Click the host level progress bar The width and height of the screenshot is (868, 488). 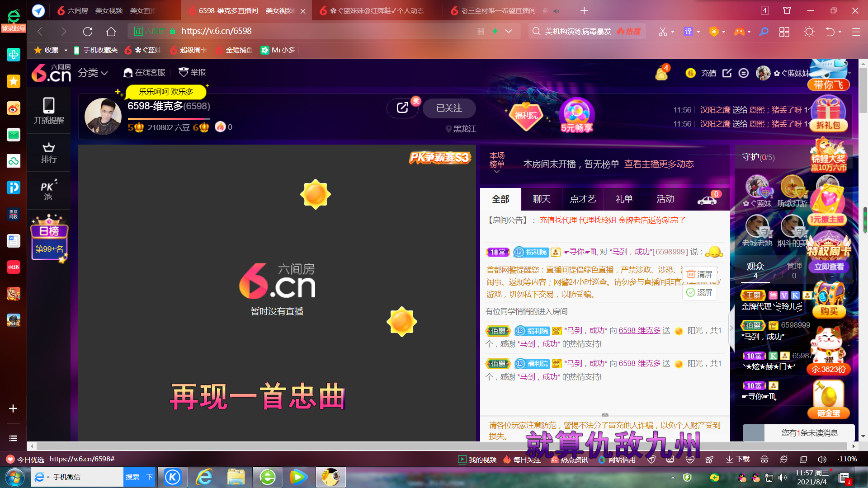tap(169, 119)
